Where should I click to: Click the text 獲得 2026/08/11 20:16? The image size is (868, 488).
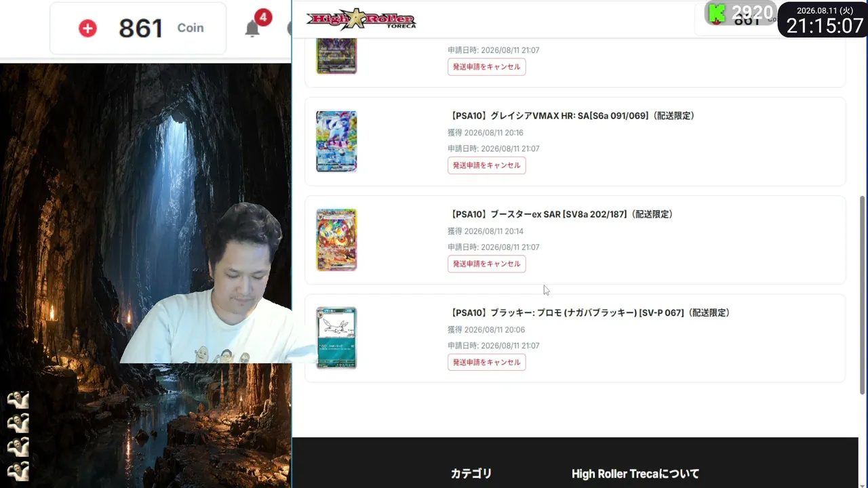486,133
